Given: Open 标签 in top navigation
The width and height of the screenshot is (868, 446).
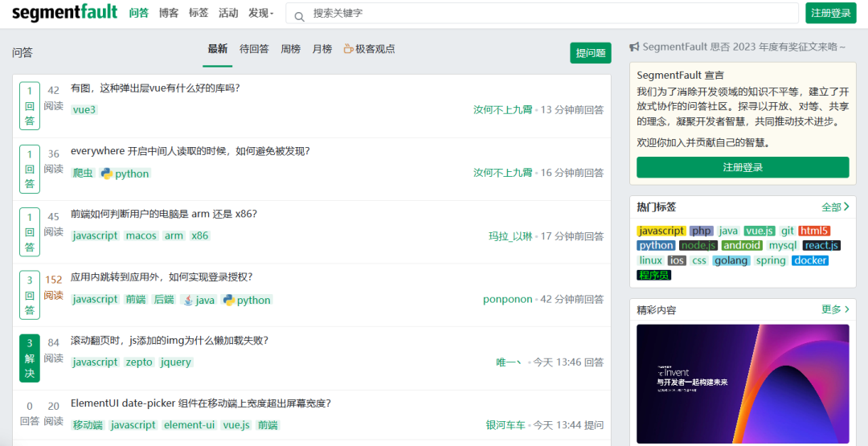Looking at the screenshot, I should [x=199, y=14].
